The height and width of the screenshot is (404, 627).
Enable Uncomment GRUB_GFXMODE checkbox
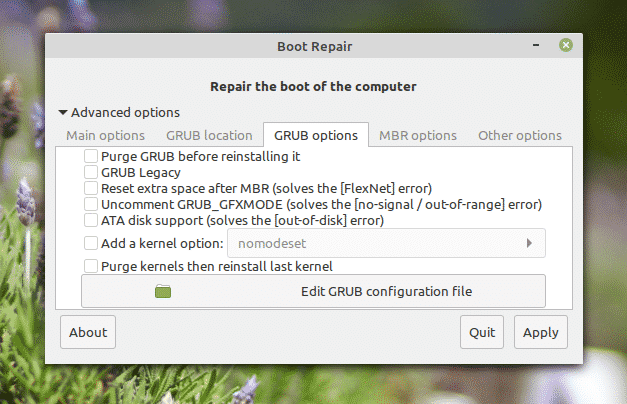tap(91, 204)
